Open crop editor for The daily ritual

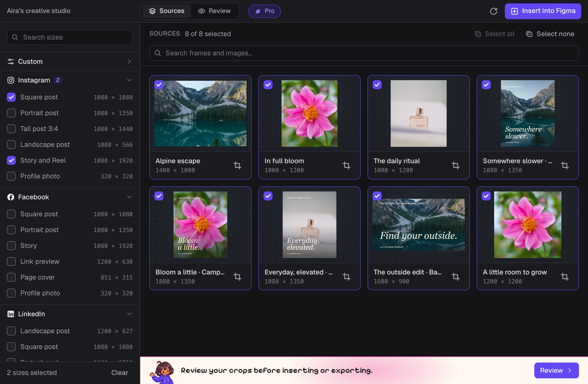click(x=456, y=165)
